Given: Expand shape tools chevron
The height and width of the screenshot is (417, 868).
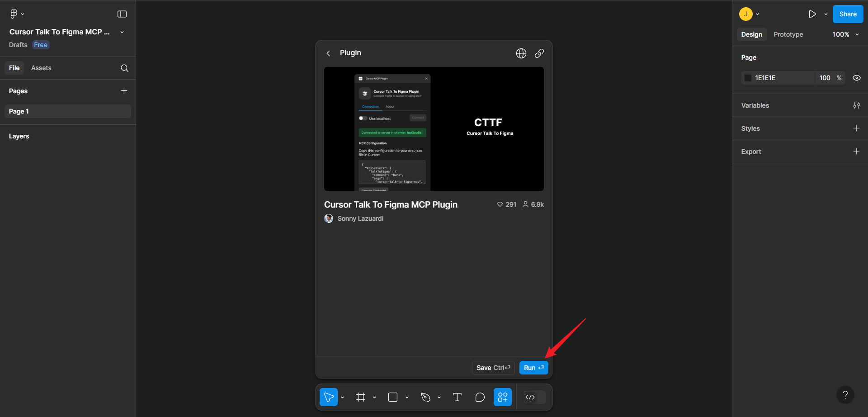Looking at the screenshot, I should 407,398.
